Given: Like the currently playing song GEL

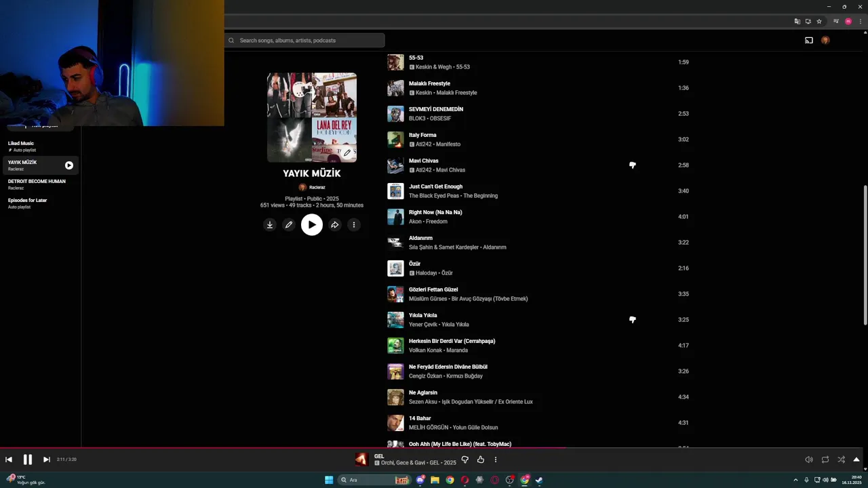Looking at the screenshot, I should point(480,460).
